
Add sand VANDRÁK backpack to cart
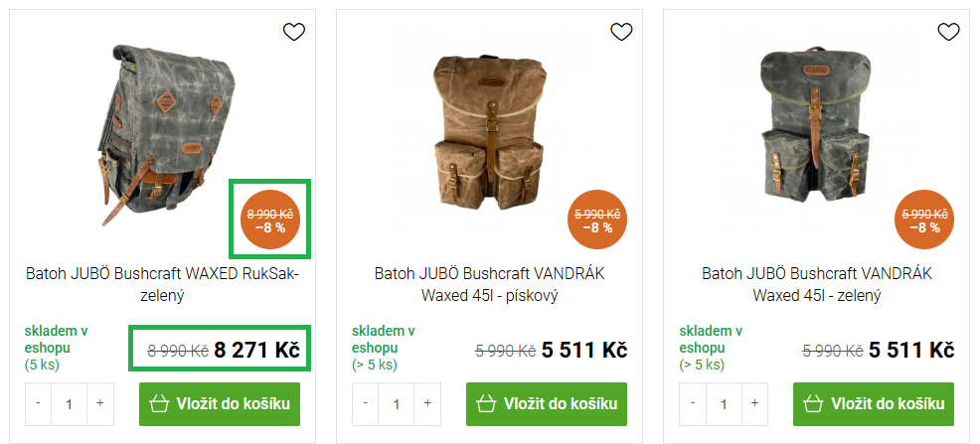click(547, 404)
